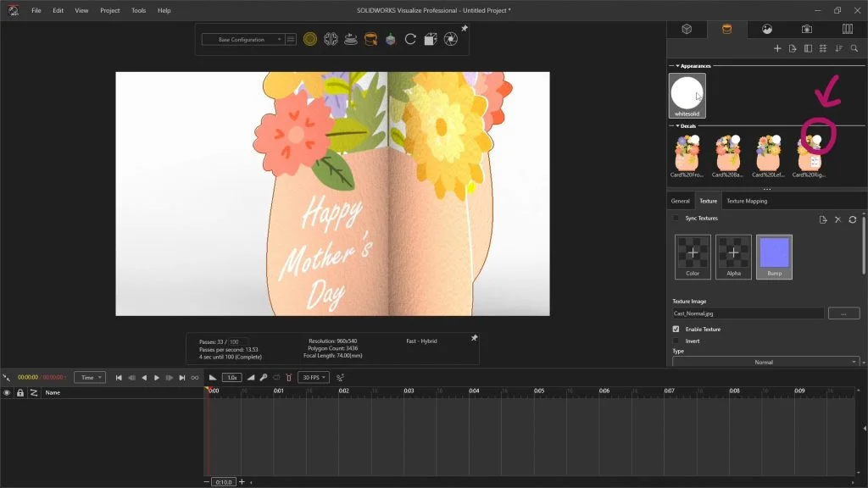Open the Appearances tab in the palette
Image resolution: width=868 pixels, height=488 pixels.
pos(726,29)
